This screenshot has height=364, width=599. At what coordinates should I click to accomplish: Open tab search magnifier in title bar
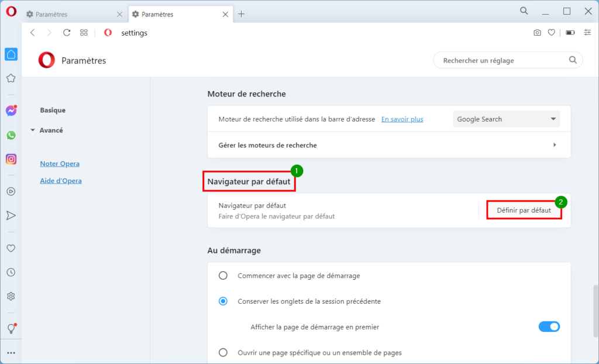(x=524, y=11)
